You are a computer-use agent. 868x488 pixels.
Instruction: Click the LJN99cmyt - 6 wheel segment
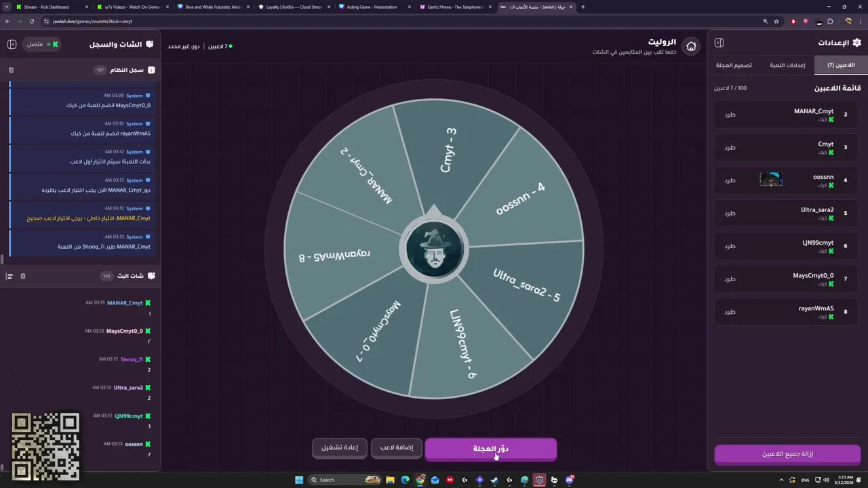coord(462,344)
